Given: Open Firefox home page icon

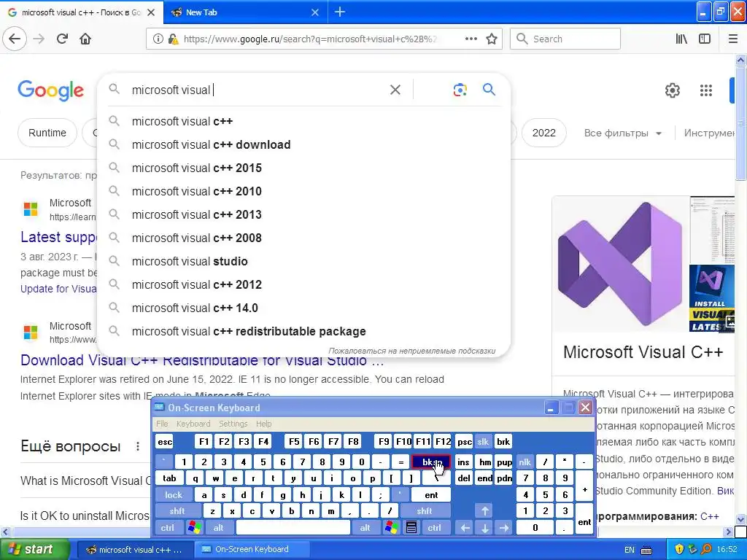Looking at the screenshot, I should coord(85,39).
